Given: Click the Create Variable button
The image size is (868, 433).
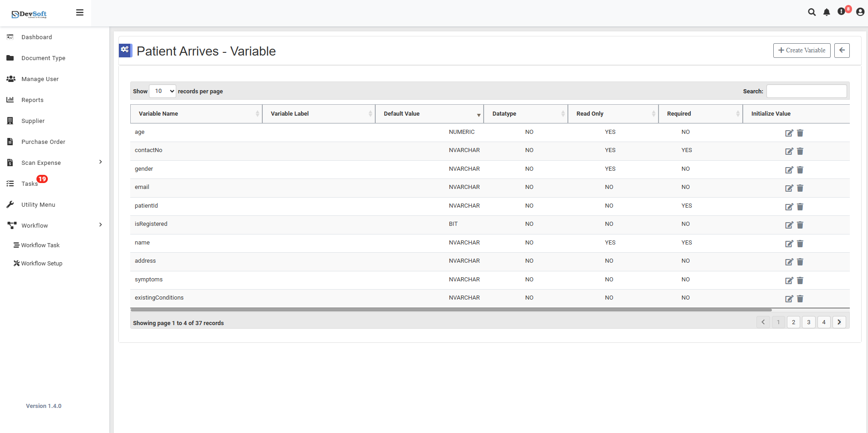Looking at the screenshot, I should [x=801, y=50].
